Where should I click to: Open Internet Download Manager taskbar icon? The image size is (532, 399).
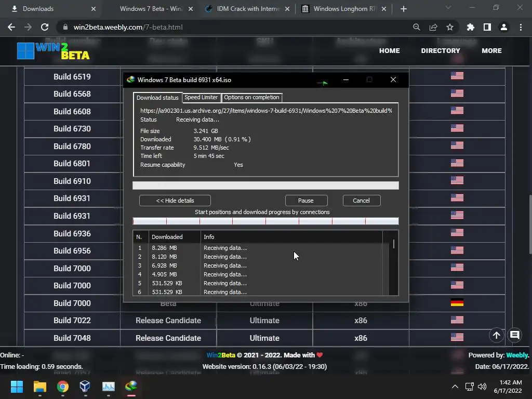coord(131,387)
